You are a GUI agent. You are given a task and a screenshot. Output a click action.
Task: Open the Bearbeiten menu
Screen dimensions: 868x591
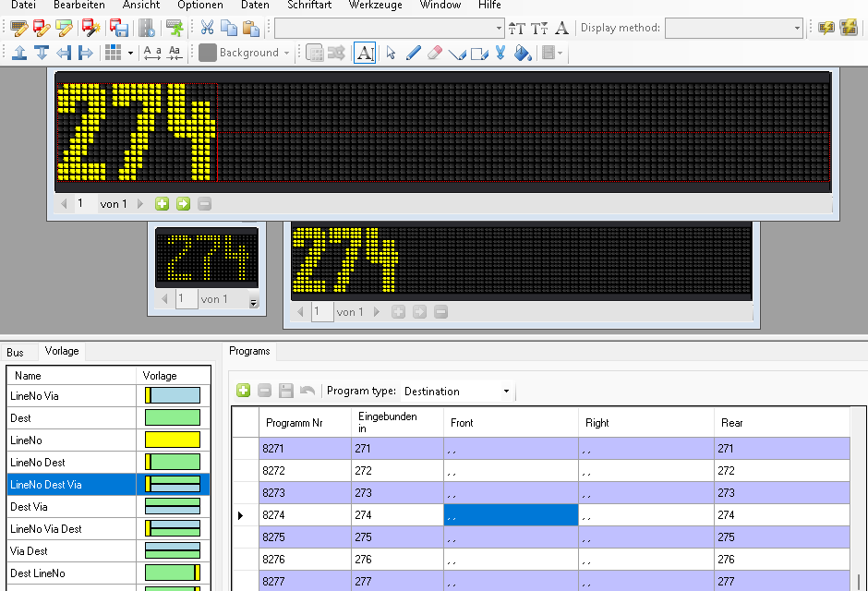79,5
